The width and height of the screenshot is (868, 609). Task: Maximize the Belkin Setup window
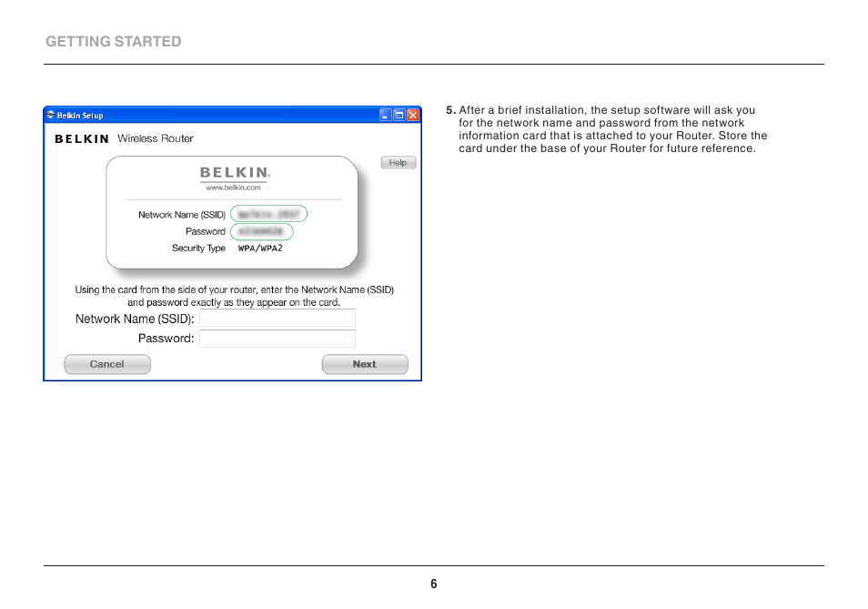click(399, 116)
